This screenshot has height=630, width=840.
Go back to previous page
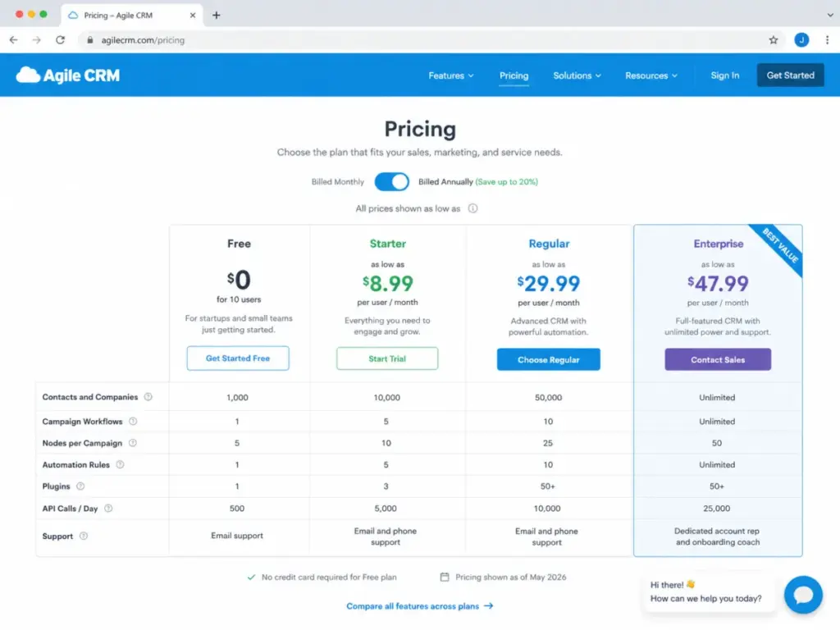(14, 40)
